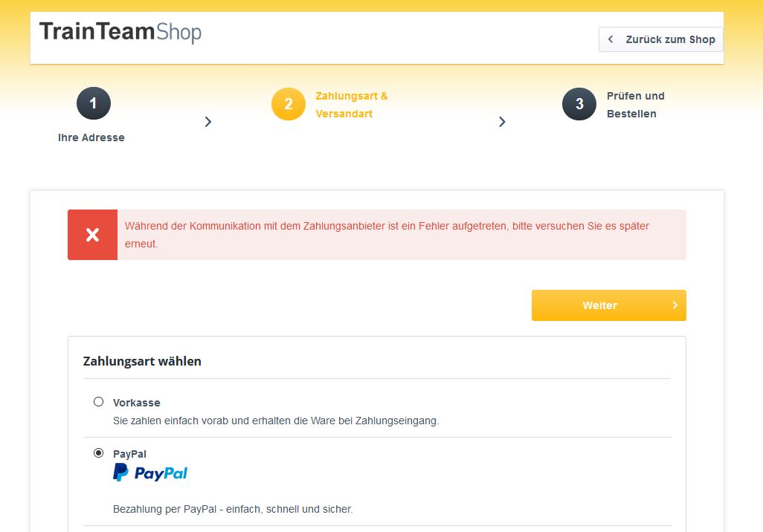
Task: Click the PayPal logo image
Action: 150,472
